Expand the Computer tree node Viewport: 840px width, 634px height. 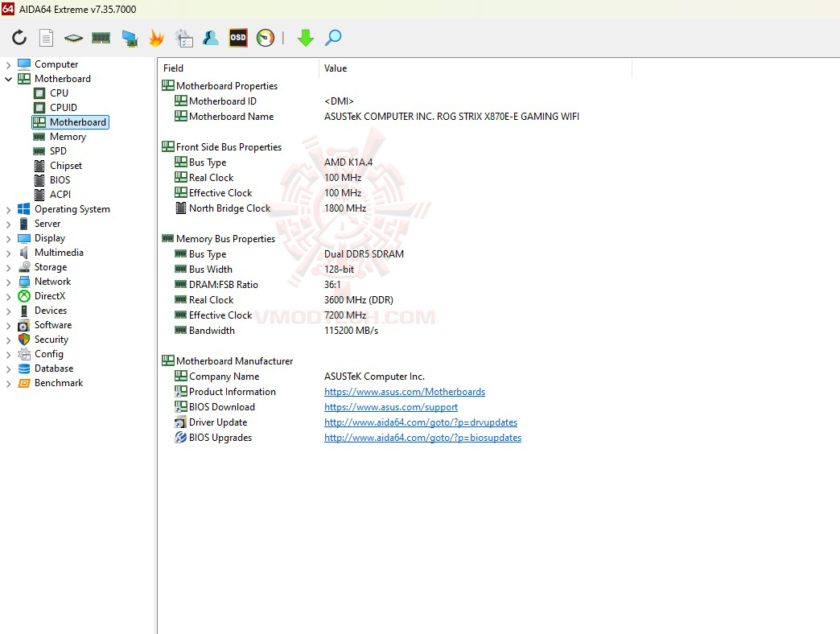[x=8, y=65]
